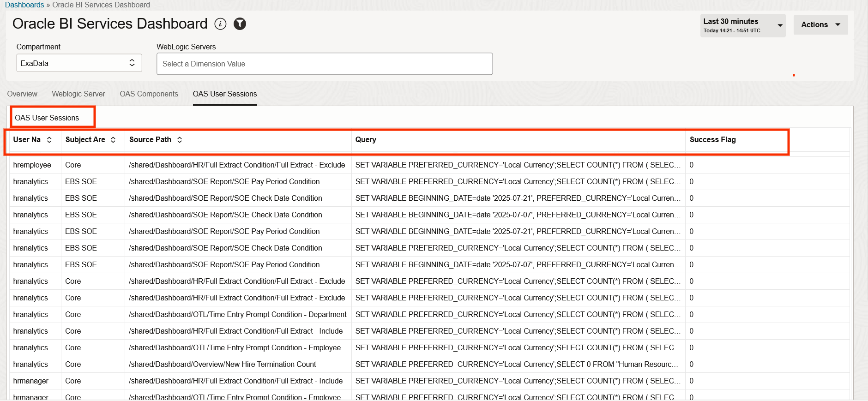This screenshot has width=868, height=401.
Task: Open the Actions menu
Action: 820,25
